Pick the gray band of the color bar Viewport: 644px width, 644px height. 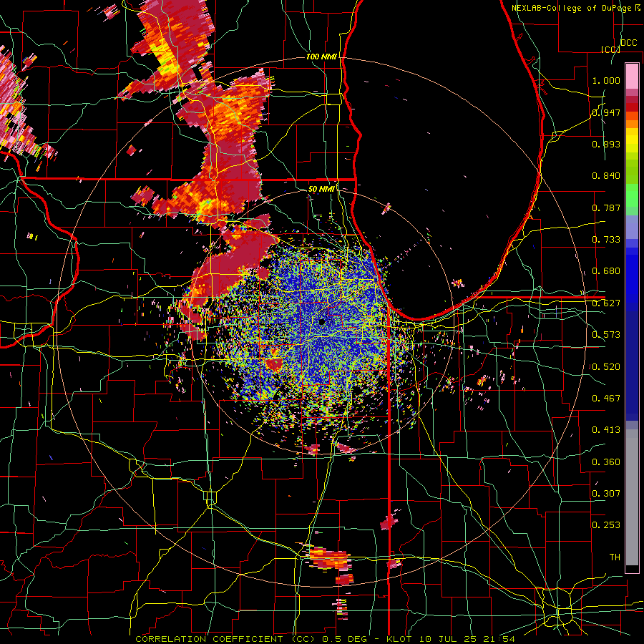pyautogui.click(x=632, y=499)
